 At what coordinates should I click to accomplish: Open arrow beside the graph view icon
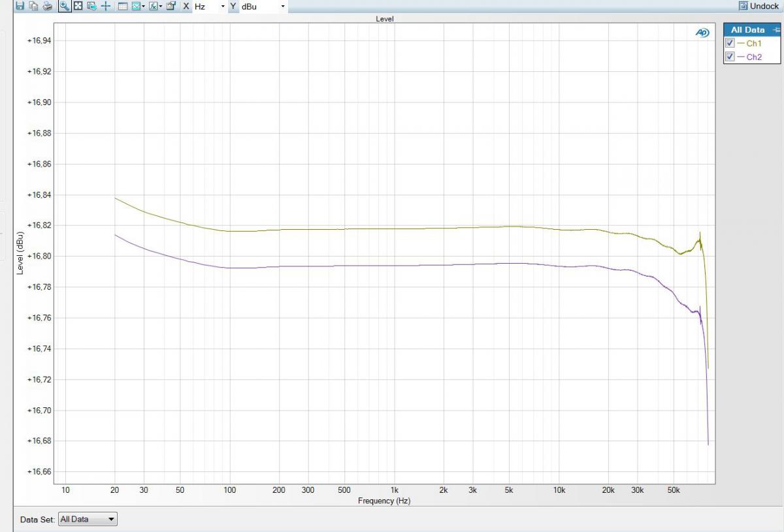144,6
